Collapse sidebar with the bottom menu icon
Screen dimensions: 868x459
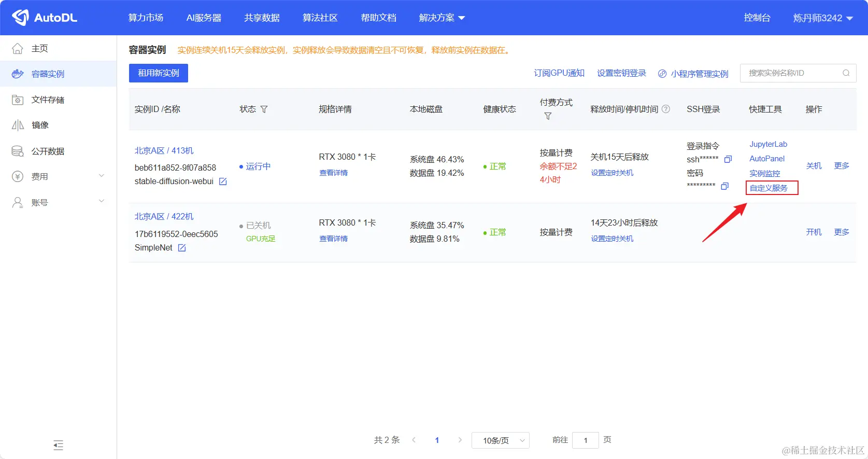pos(58,445)
